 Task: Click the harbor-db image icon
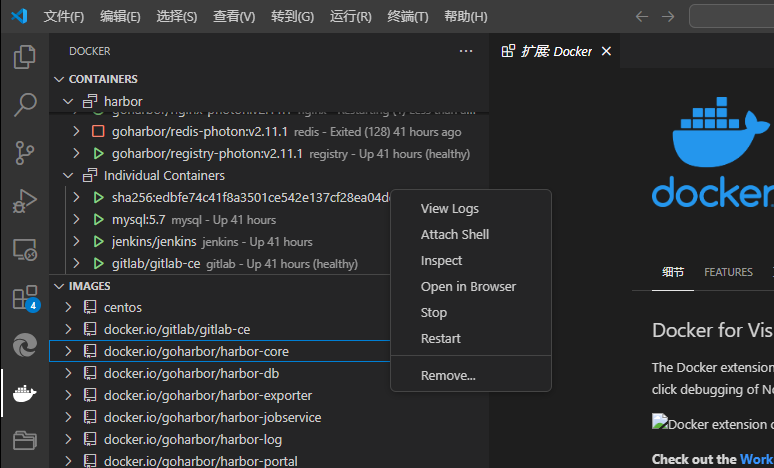point(90,373)
